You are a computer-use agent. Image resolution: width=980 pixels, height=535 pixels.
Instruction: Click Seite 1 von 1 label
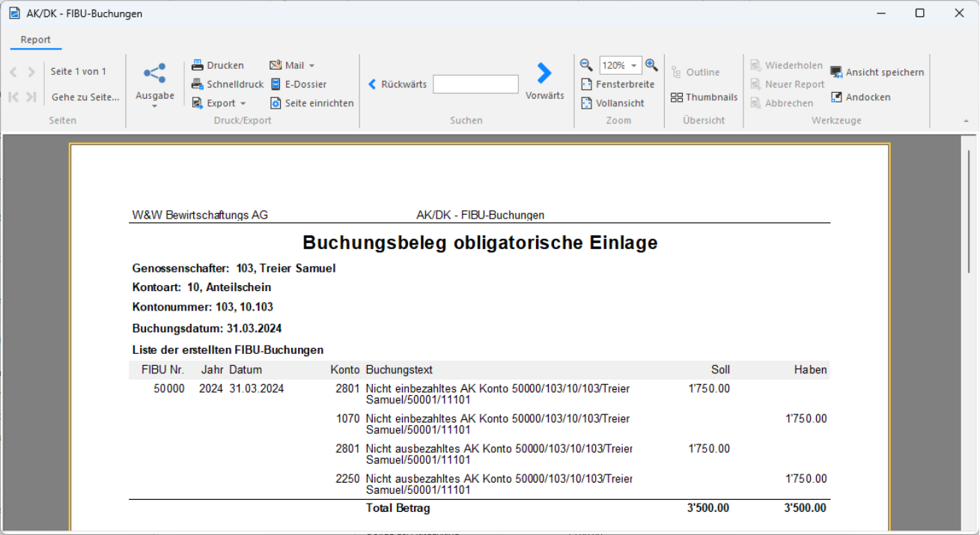(x=79, y=72)
